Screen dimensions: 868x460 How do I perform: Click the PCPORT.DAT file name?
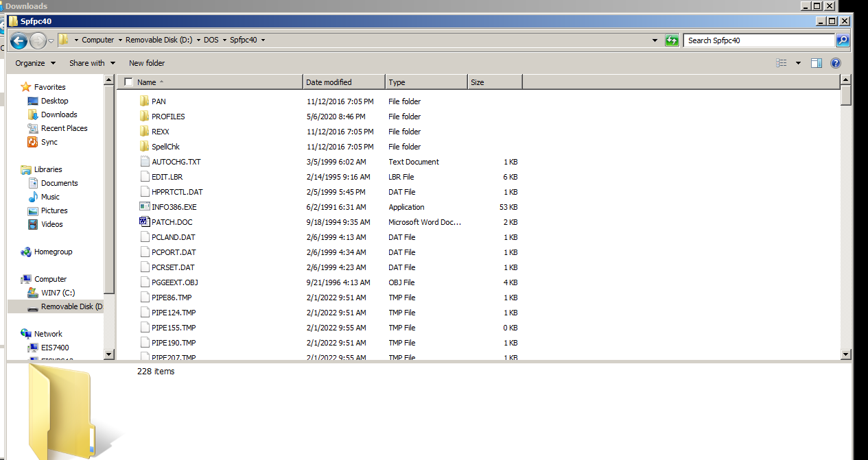click(174, 252)
